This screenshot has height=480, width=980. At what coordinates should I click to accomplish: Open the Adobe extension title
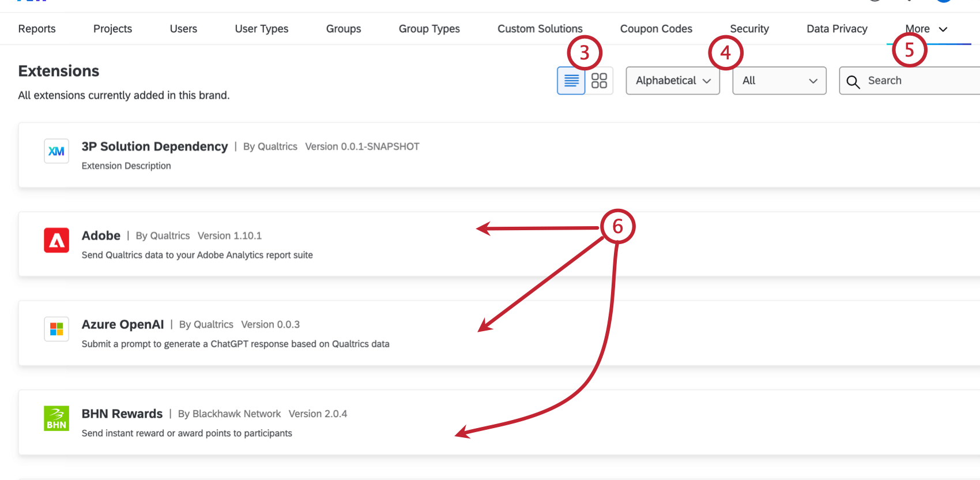(x=101, y=235)
